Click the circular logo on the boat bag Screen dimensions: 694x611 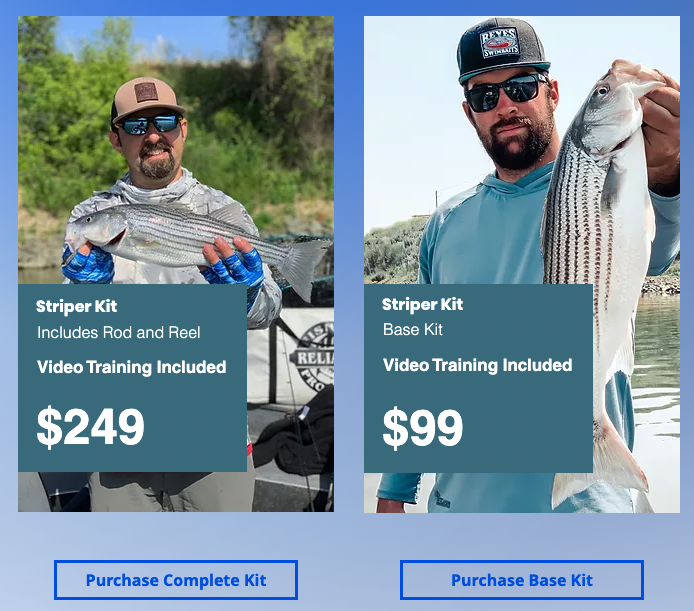click(x=314, y=356)
